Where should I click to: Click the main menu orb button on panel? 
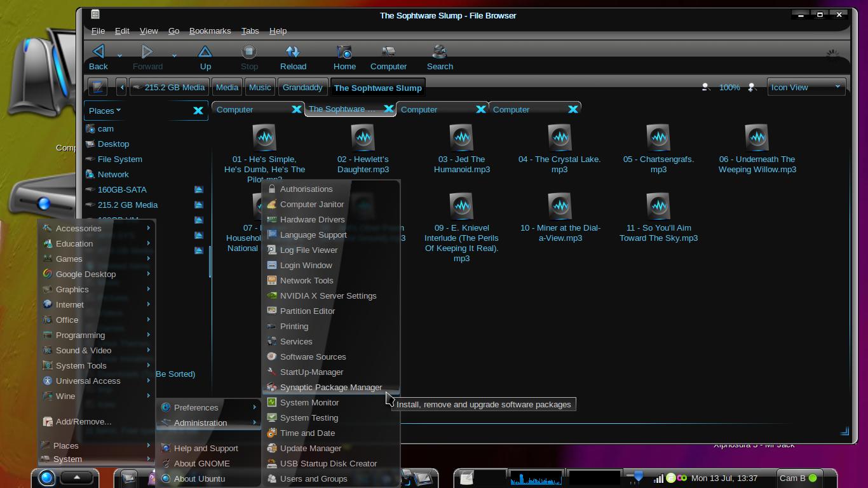point(46,478)
